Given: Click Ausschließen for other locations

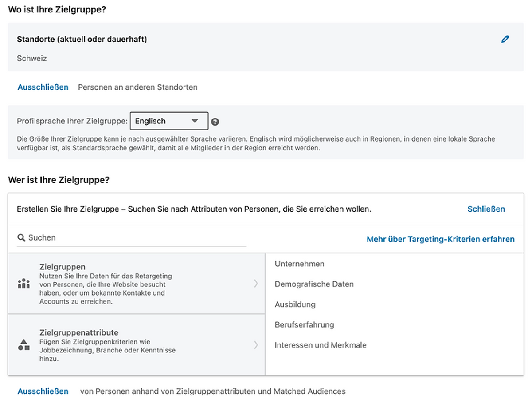Looking at the screenshot, I should [43, 87].
